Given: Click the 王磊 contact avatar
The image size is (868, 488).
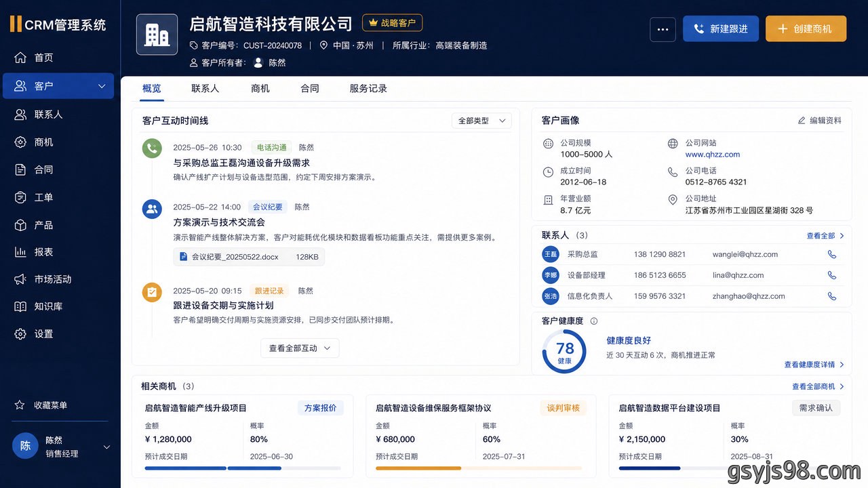Looking at the screenshot, I should [x=550, y=254].
